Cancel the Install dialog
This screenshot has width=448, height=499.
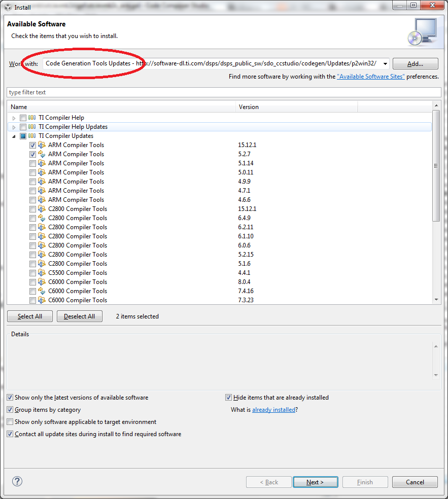tap(415, 482)
